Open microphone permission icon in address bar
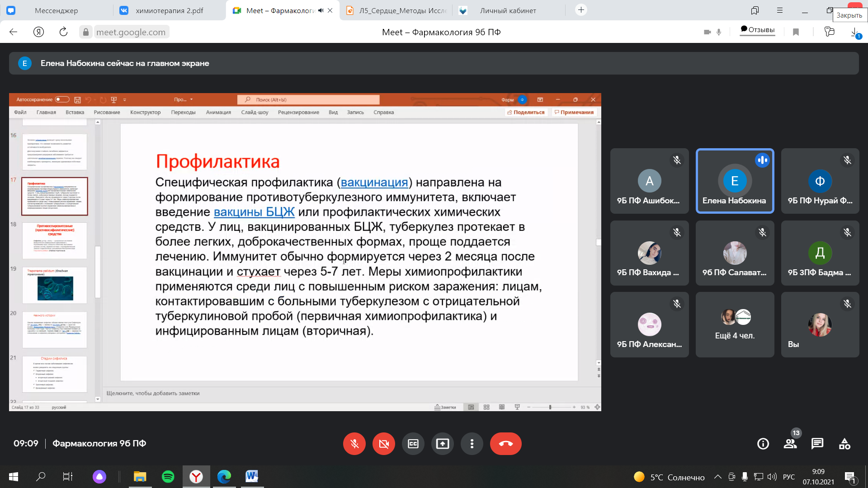Image resolution: width=868 pixels, height=488 pixels. point(719,32)
